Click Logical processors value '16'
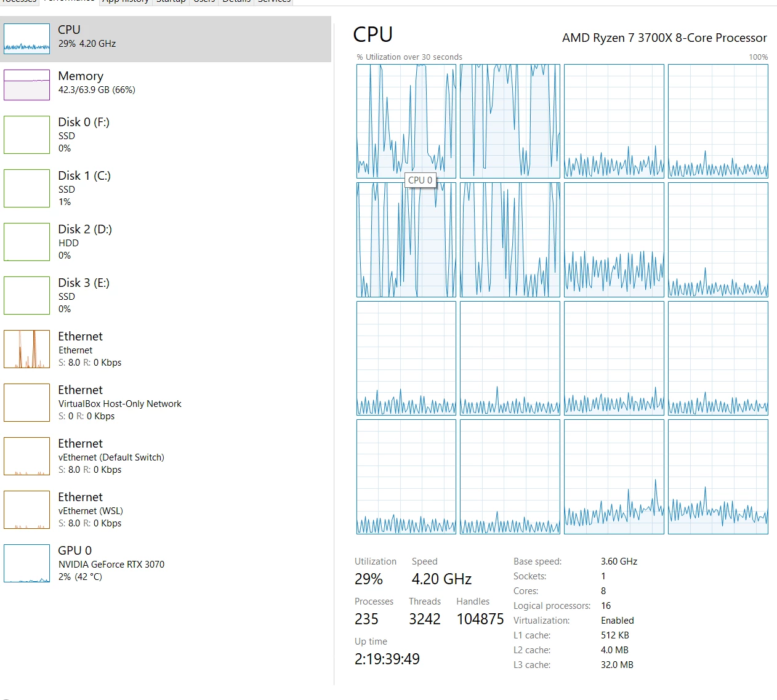This screenshot has height=700, width=777. click(x=606, y=606)
